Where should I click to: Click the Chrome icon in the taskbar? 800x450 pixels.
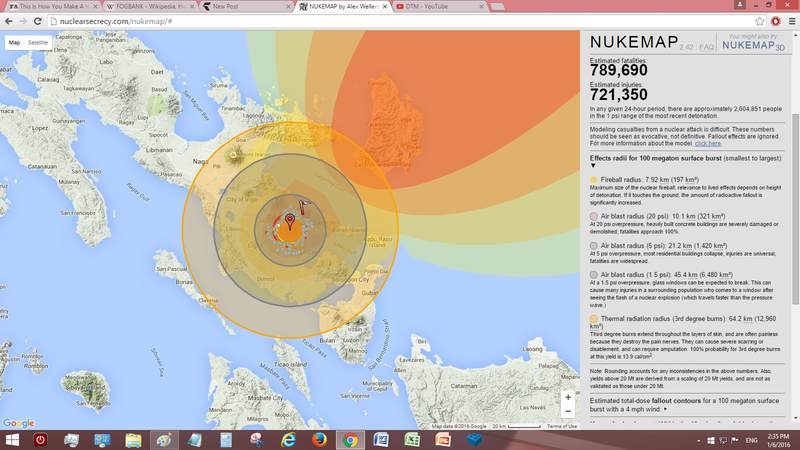click(x=350, y=440)
